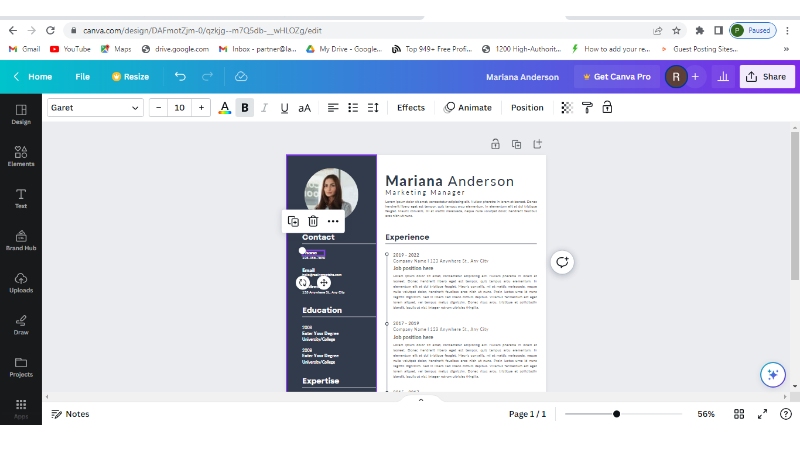
Task: Open the Elements panel in sidebar
Action: pos(20,155)
